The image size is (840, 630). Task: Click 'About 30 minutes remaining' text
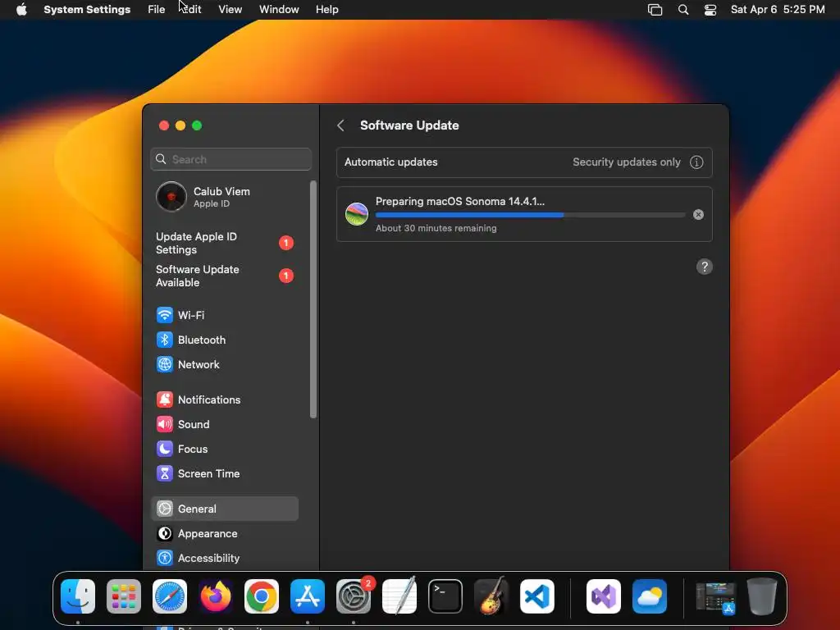(436, 228)
